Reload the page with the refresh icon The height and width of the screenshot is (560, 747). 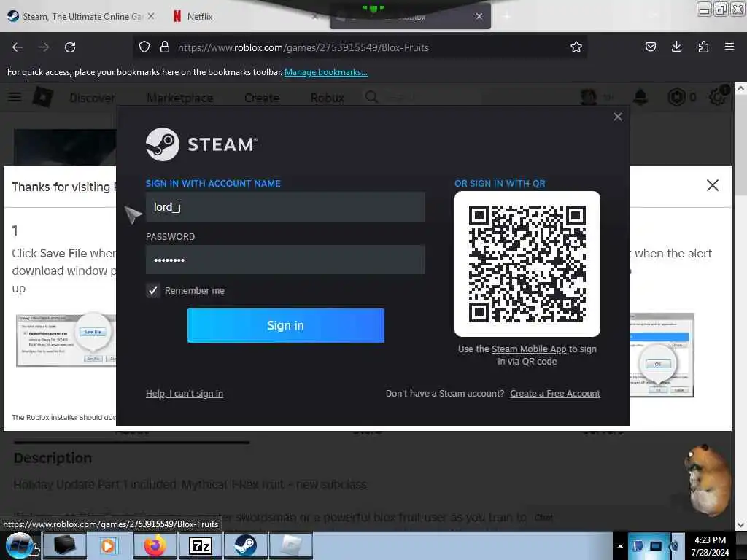pos(70,47)
